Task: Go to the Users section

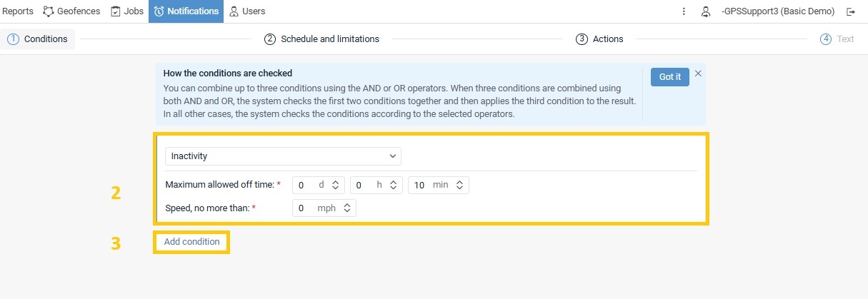Action: 247,11
